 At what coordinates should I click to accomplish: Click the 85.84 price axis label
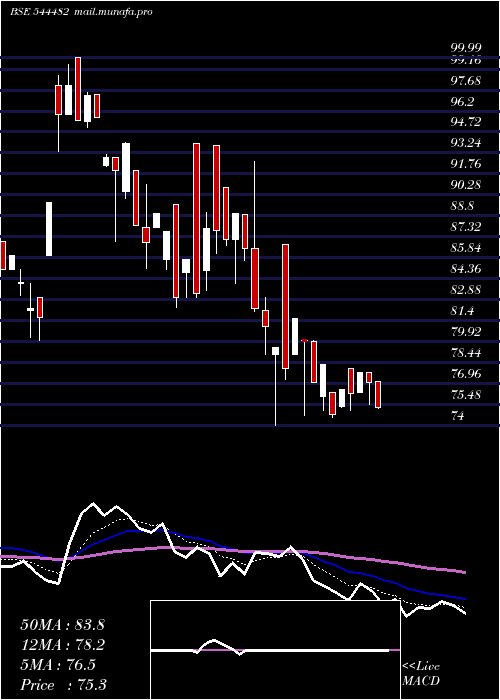click(466, 248)
